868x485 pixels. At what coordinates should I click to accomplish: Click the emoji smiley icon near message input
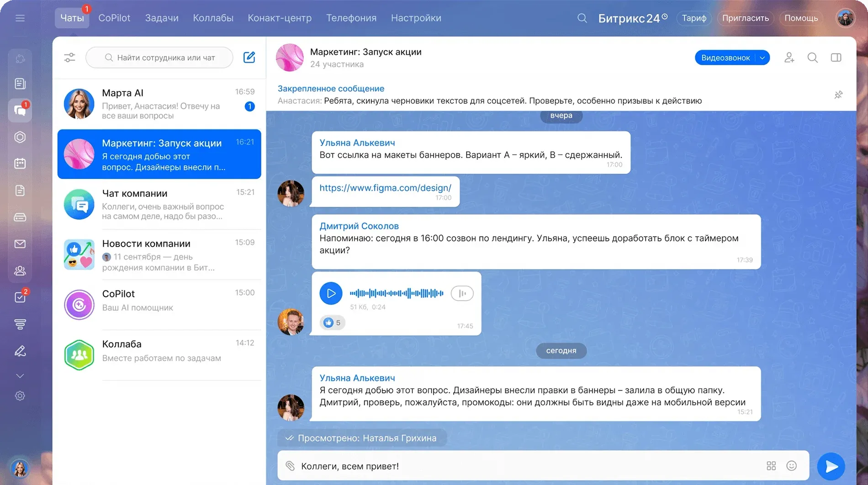pyautogui.click(x=791, y=466)
